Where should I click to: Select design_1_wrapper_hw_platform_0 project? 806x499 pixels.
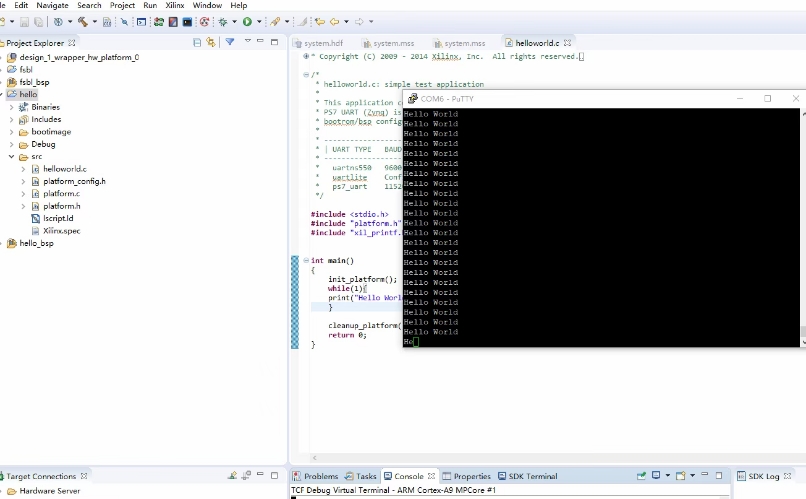coord(79,57)
